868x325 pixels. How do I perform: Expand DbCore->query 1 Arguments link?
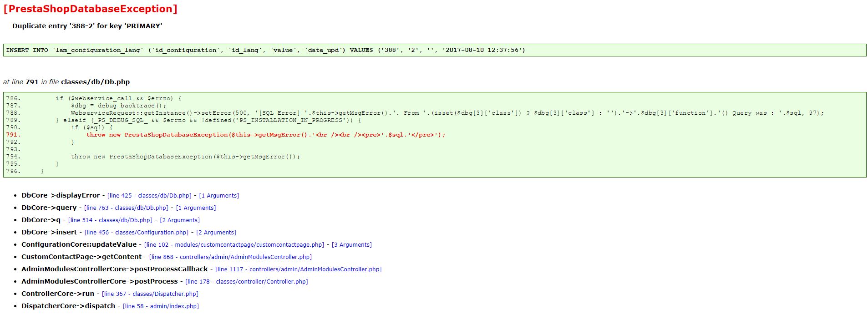[196, 208]
